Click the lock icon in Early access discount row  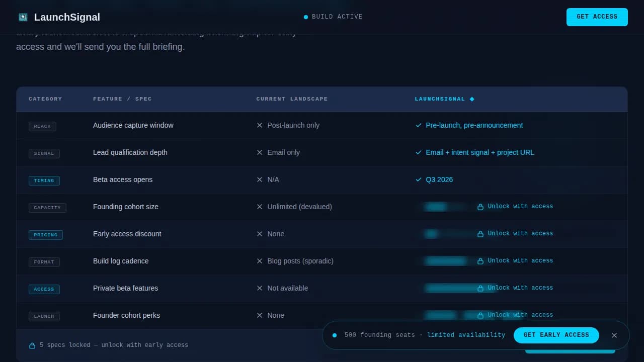coord(480,234)
